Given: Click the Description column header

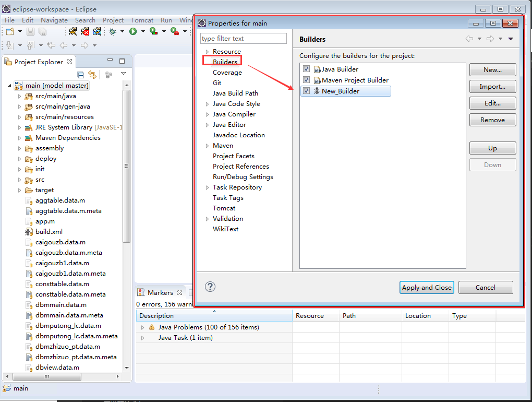Looking at the screenshot, I should click(214, 316).
